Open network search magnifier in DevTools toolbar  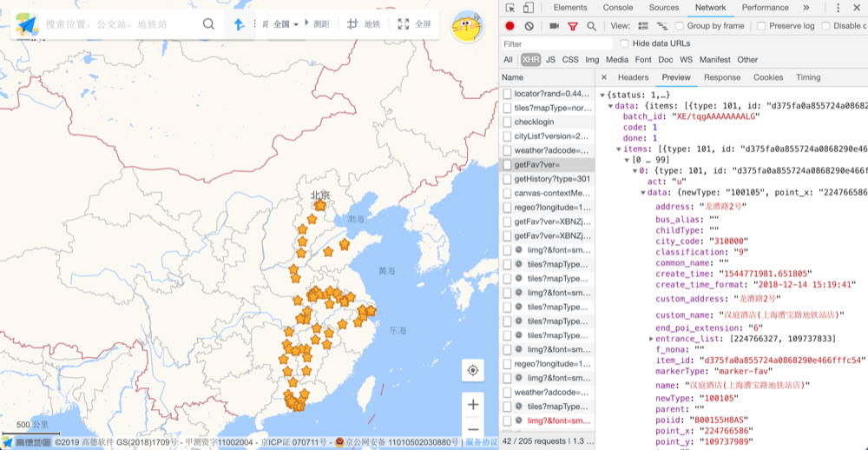(x=591, y=26)
